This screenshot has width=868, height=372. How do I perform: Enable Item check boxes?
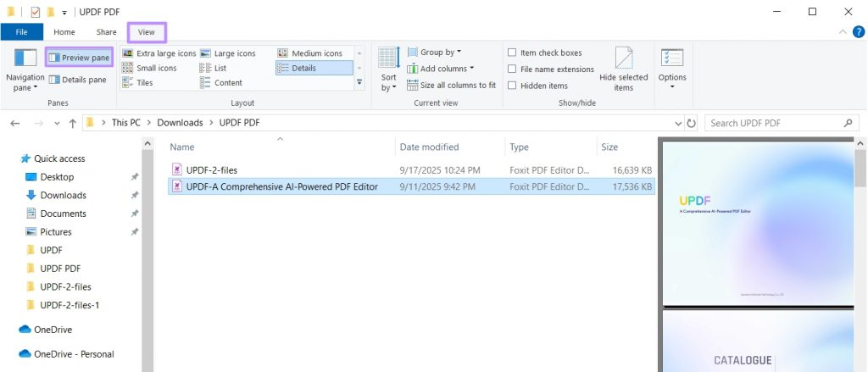[545, 53]
